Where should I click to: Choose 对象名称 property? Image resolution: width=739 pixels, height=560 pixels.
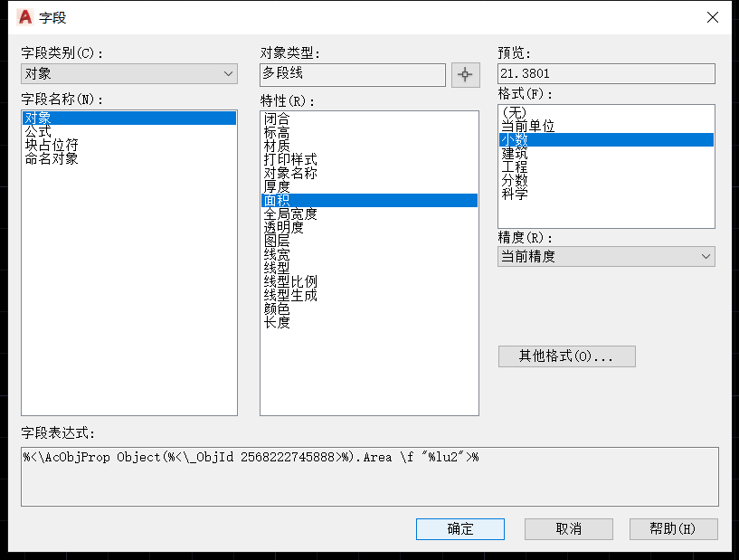(369, 174)
